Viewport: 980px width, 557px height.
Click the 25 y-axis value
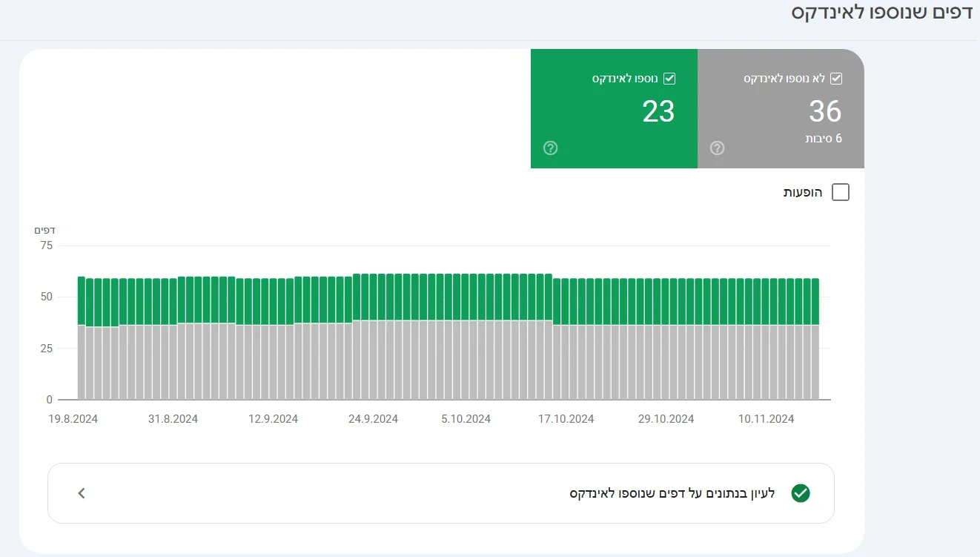click(x=46, y=349)
